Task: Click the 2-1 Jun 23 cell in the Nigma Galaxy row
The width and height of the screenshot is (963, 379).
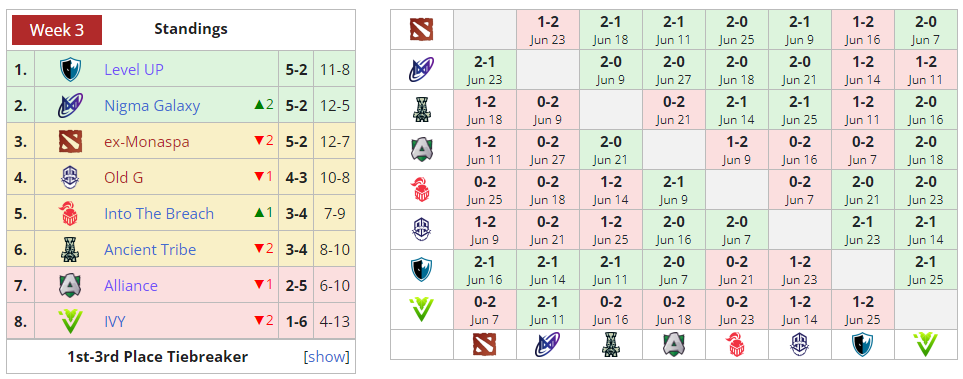Action: click(485, 70)
